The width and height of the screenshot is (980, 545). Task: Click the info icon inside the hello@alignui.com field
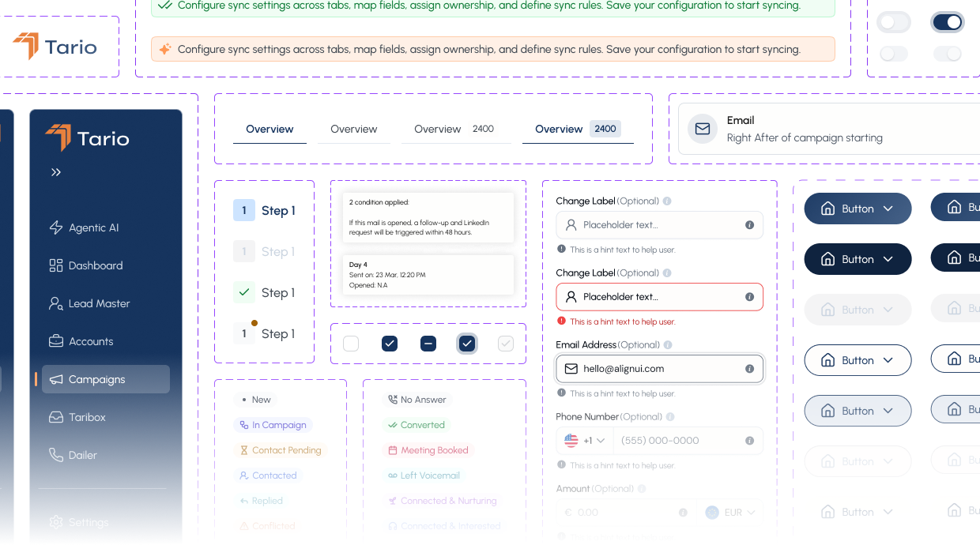coord(749,369)
